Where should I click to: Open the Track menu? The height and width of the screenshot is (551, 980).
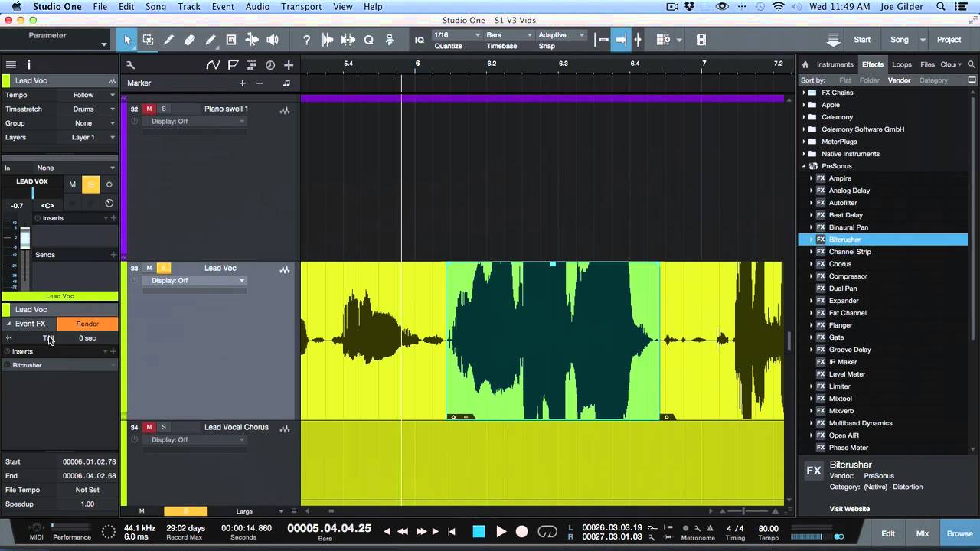pyautogui.click(x=188, y=7)
